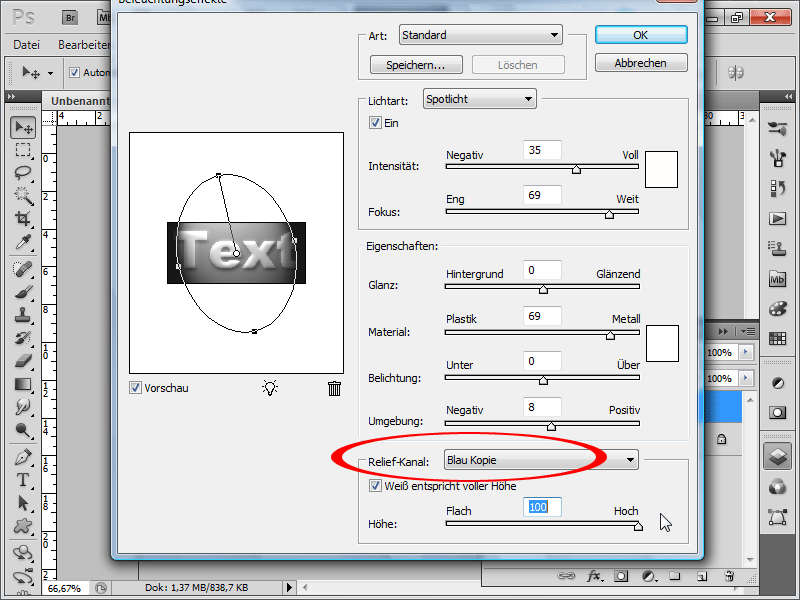Open the Color palette panel icon
Screen dimensions: 800x600
pos(778,309)
